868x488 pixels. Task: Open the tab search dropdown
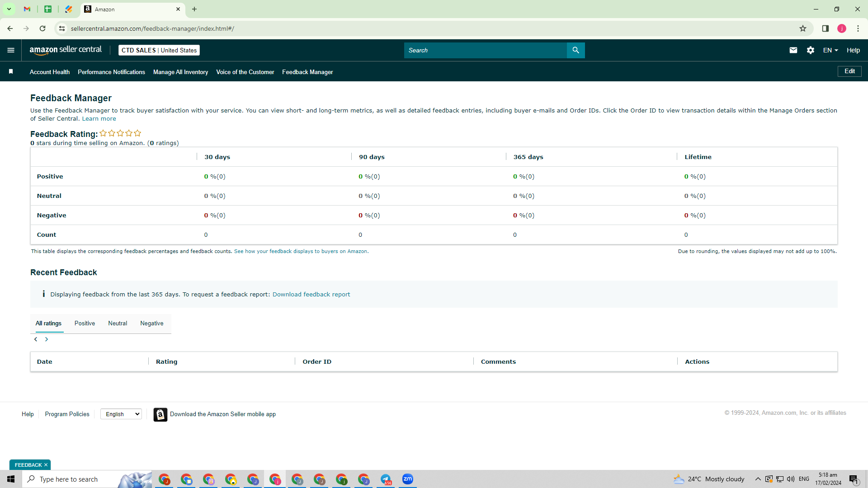click(9, 9)
